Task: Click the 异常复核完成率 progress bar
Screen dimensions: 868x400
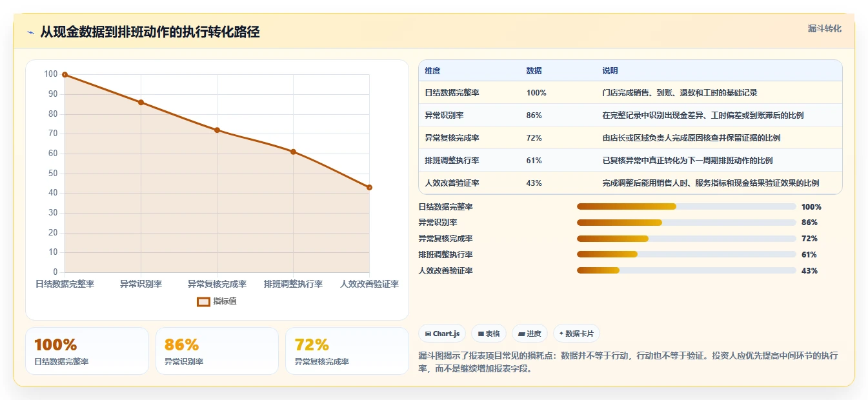Action: pyautogui.click(x=686, y=239)
